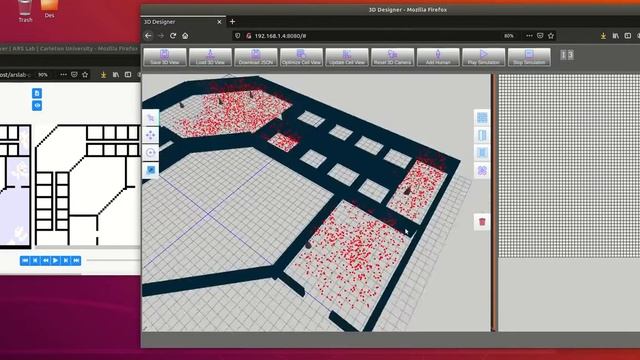Select the pointer tool in 3D view left sidebar
The width and height of the screenshot is (640, 360).
151,118
